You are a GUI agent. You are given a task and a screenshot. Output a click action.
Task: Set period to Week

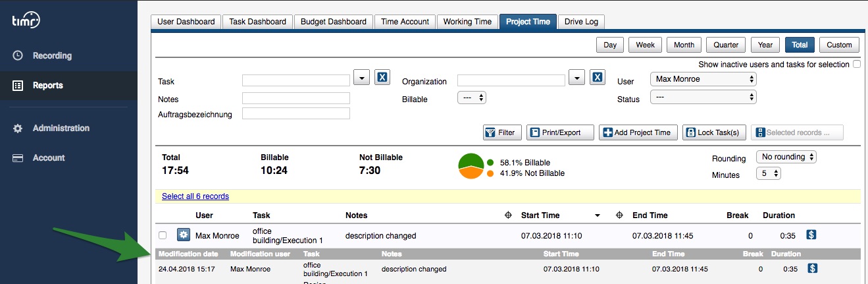click(645, 45)
